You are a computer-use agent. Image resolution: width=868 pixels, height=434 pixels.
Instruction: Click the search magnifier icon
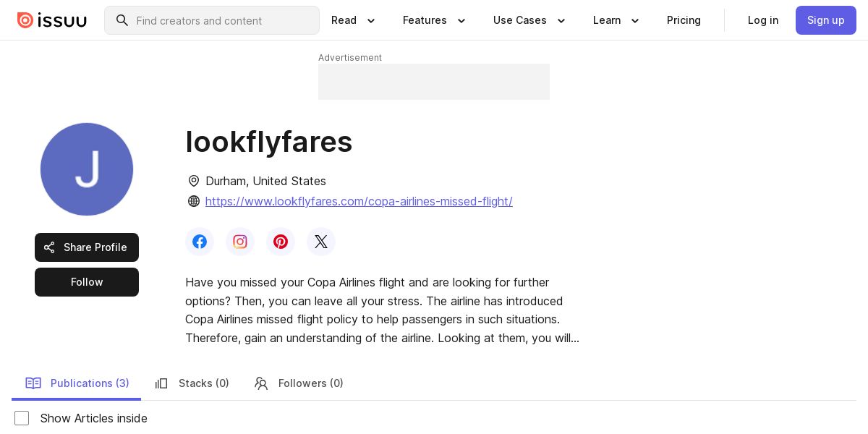point(122,20)
